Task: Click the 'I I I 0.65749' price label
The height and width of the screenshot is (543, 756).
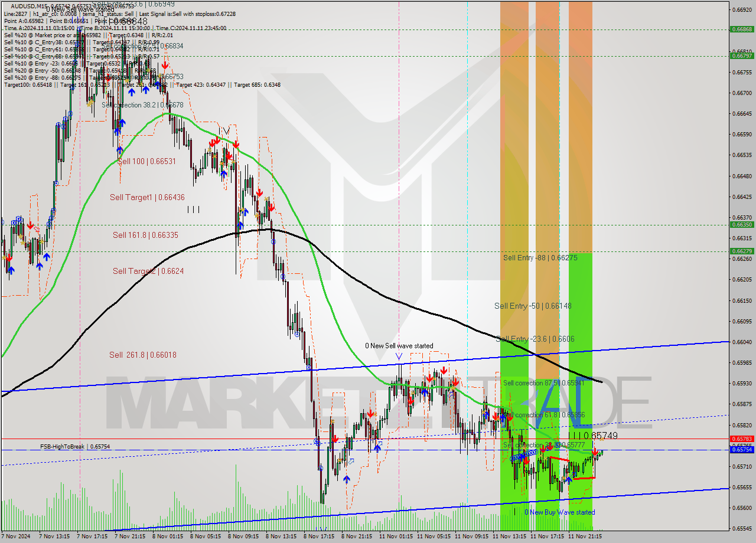Action: tap(593, 436)
